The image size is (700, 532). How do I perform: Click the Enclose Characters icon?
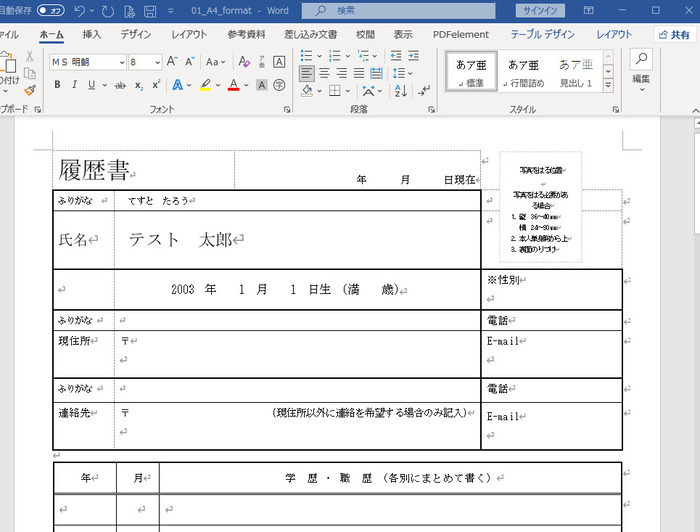(279, 85)
